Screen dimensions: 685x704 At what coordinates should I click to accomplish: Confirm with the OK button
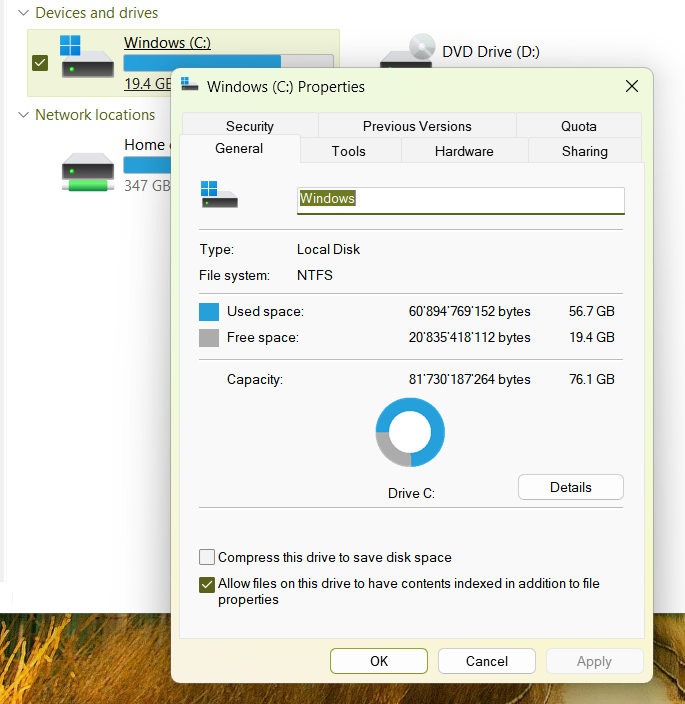tap(378, 661)
